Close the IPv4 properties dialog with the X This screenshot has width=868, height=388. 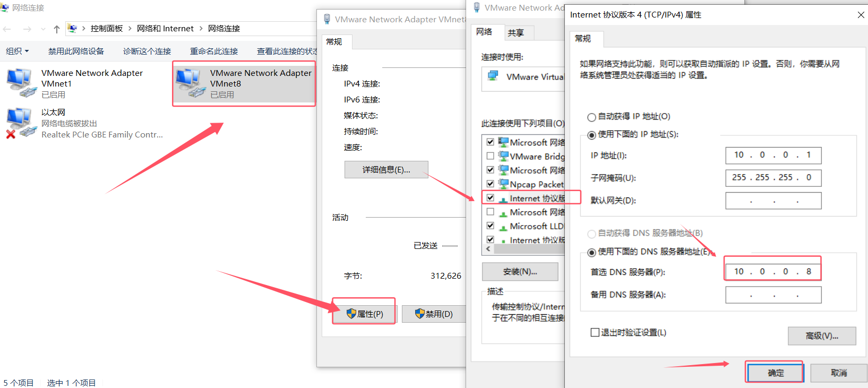click(861, 15)
